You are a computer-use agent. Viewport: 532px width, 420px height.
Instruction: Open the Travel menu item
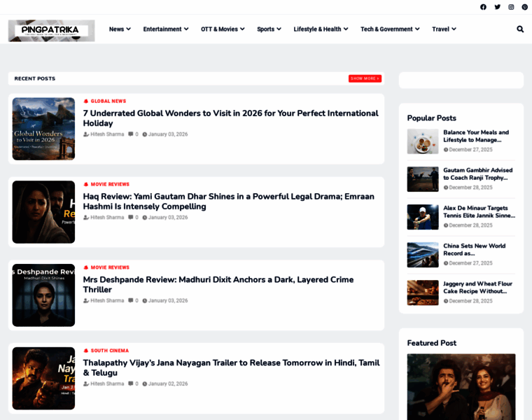[x=440, y=29]
